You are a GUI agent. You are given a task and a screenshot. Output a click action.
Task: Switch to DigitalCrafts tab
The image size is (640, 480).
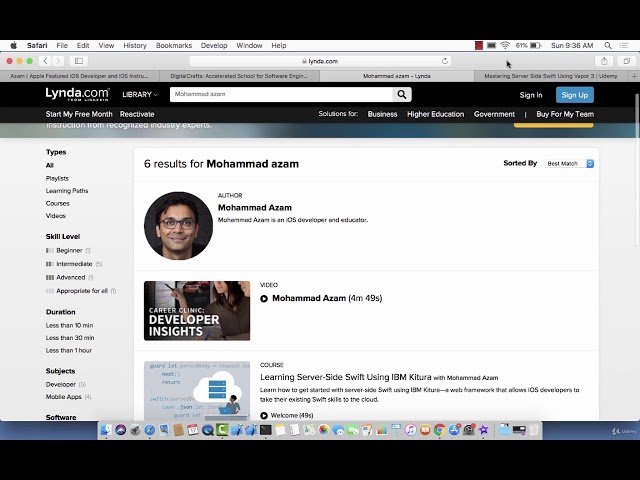pyautogui.click(x=239, y=76)
